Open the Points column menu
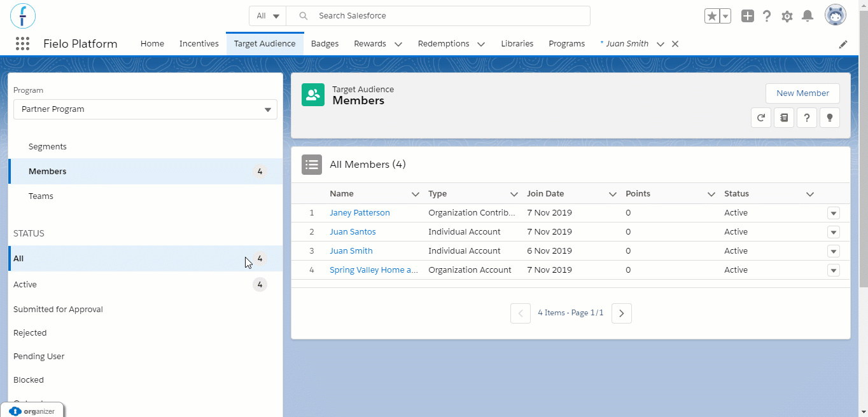 pyautogui.click(x=711, y=194)
